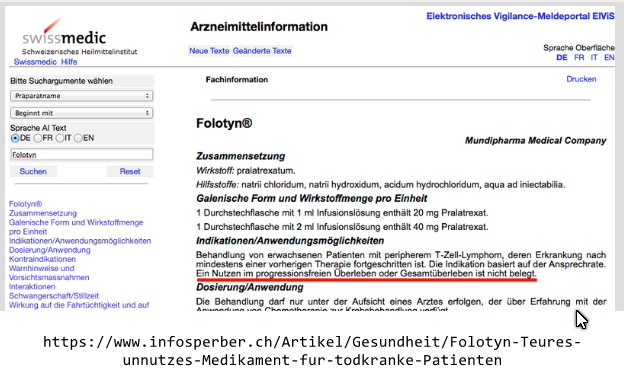Image resolution: width=624 pixels, height=391 pixels.
Task: Jump to Galenische Form und Wirkstoffmenge sidebar link
Action: click(76, 227)
